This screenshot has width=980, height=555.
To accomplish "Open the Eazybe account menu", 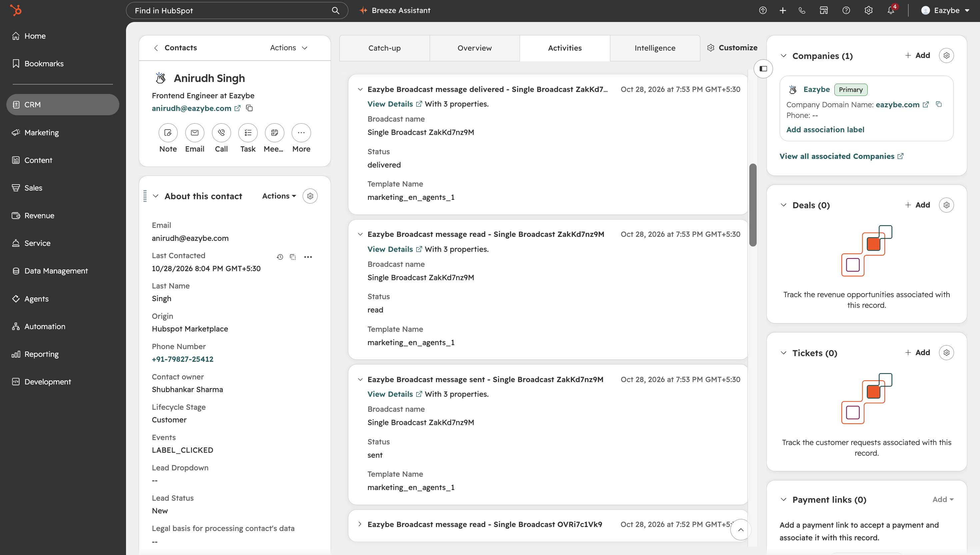I will [945, 10].
